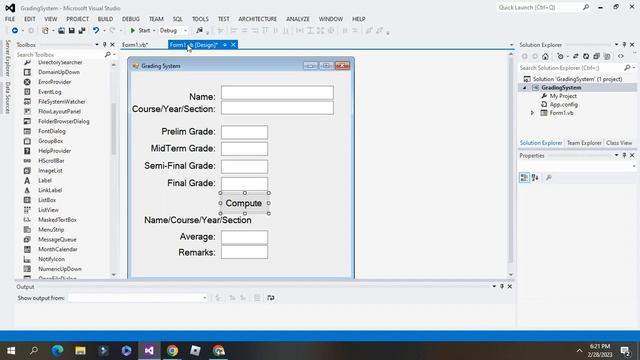
Task: Select App.config in Solution Explorer
Action: [563, 104]
